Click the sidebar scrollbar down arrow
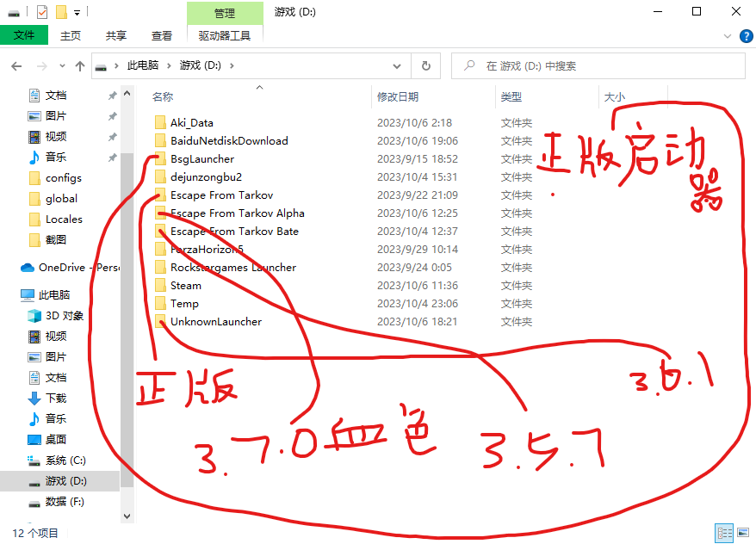 click(x=127, y=516)
